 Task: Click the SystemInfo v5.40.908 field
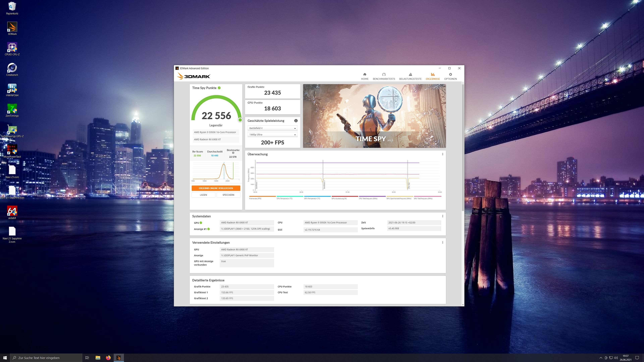click(414, 228)
